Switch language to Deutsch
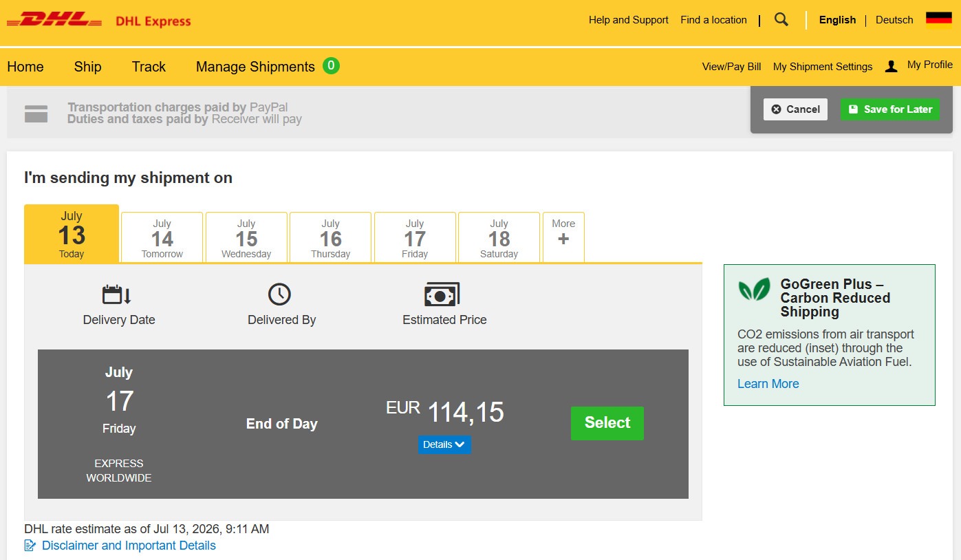The width and height of the screenshot is (961, 560). pos(894,20)
